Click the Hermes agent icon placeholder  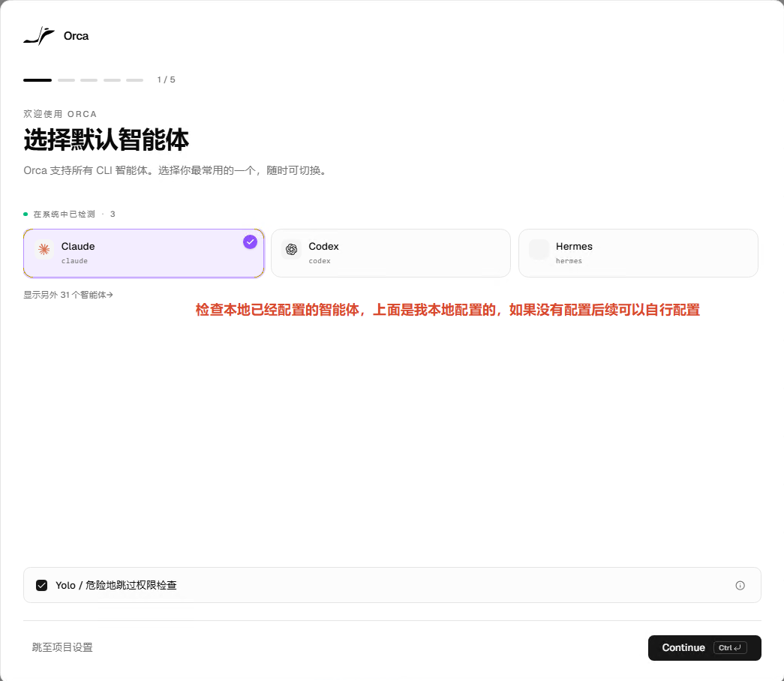click(539, 249)
